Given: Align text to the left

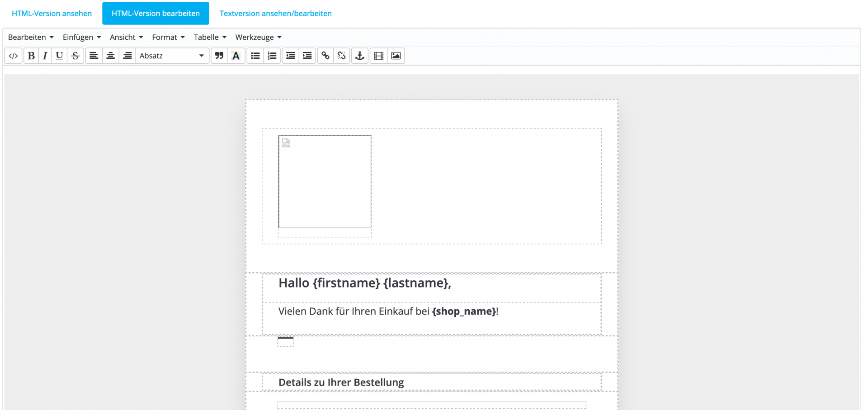Looking at the screenshot, I should click(94, 56).
